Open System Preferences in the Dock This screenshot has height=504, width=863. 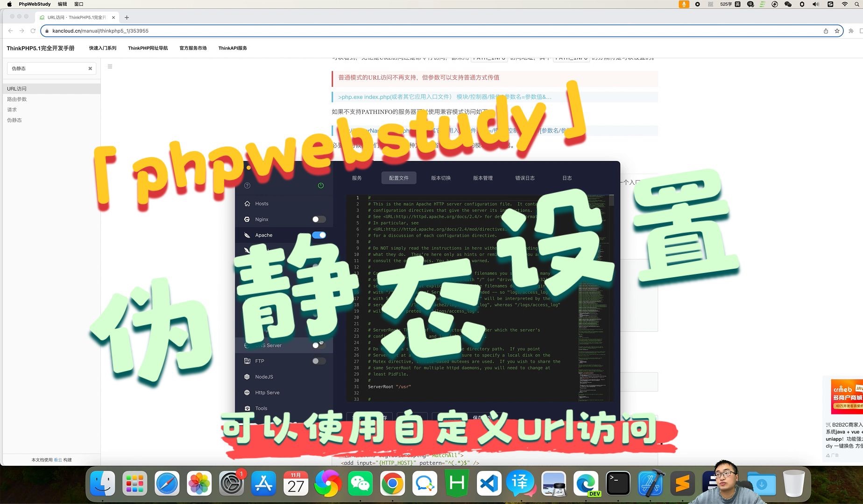coord(231,483)
